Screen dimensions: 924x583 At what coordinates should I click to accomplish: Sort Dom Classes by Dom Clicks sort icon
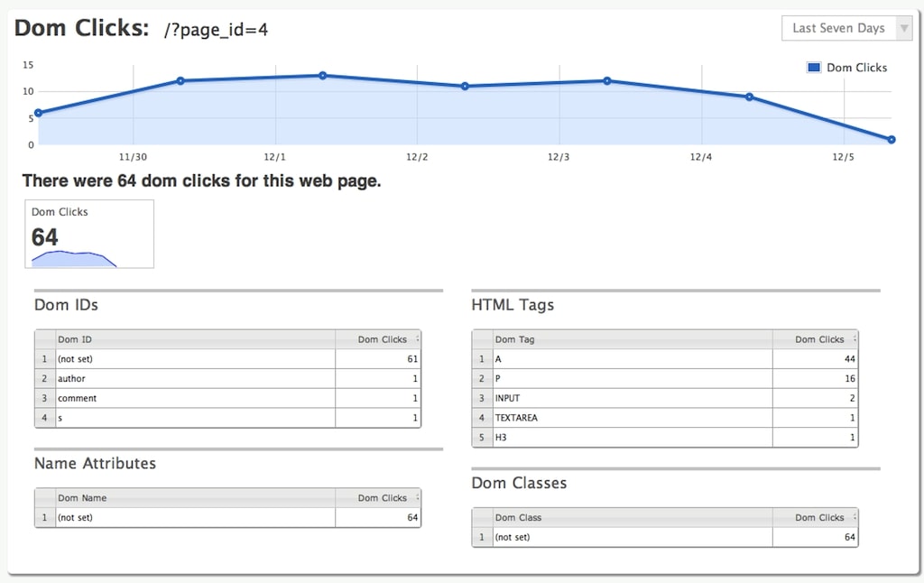coord(855,517)
